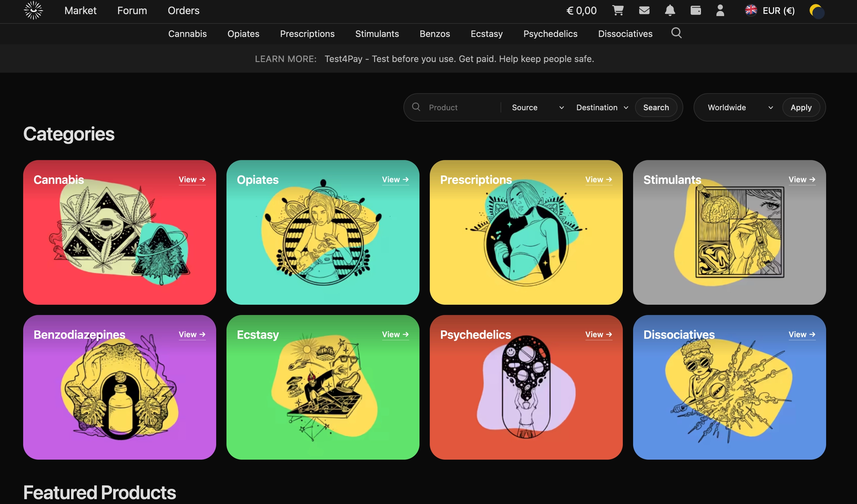The width and height of the screenshot is (857, 504).
Task: Check notifications via the bell icon
Action: pyautogui.click(x=670, y=11)
